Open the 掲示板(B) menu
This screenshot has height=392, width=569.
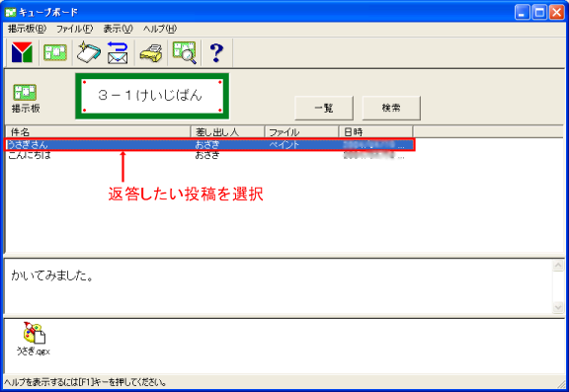tap(28, 29)
